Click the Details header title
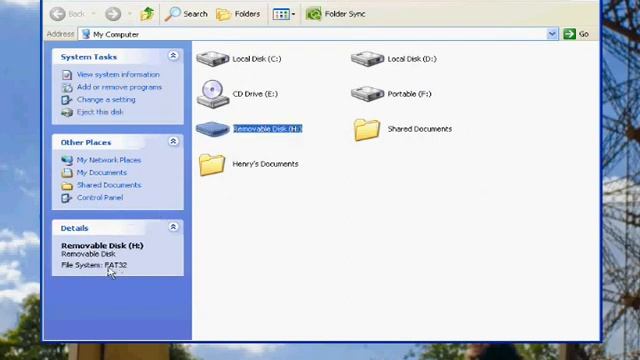The width and height of the screenshot is (640, 360). [x=74, y=228]
